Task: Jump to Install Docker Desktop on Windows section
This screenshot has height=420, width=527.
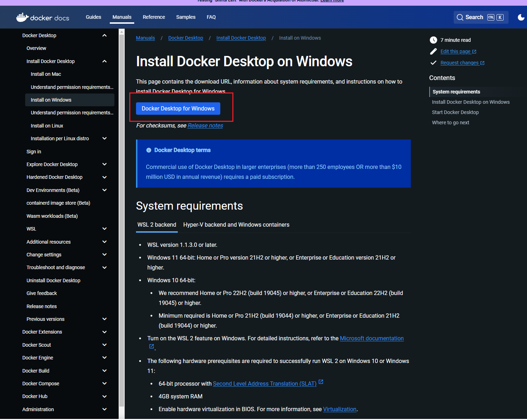Action: (471, 102)
